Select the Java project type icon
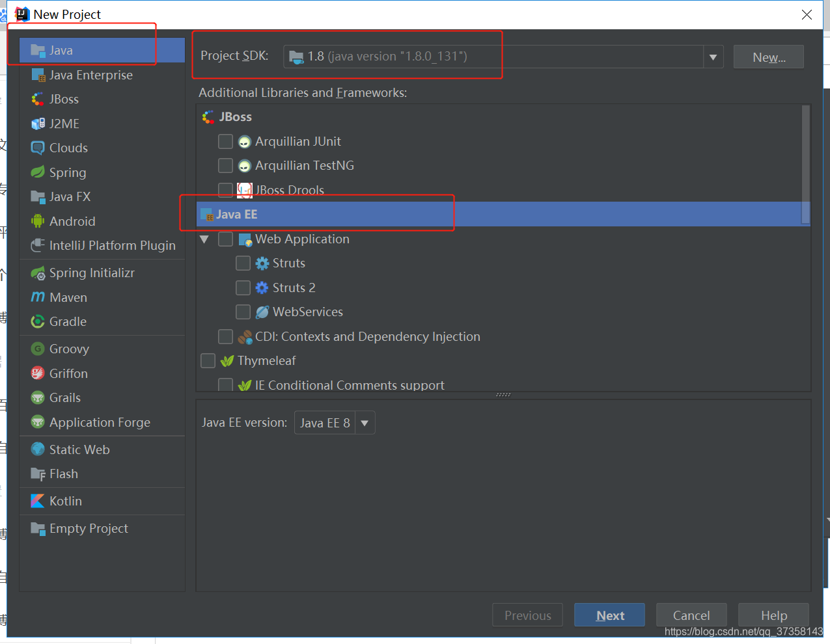Screen dimensions: 830x644 pyautogui.click(x=38, y=50)
